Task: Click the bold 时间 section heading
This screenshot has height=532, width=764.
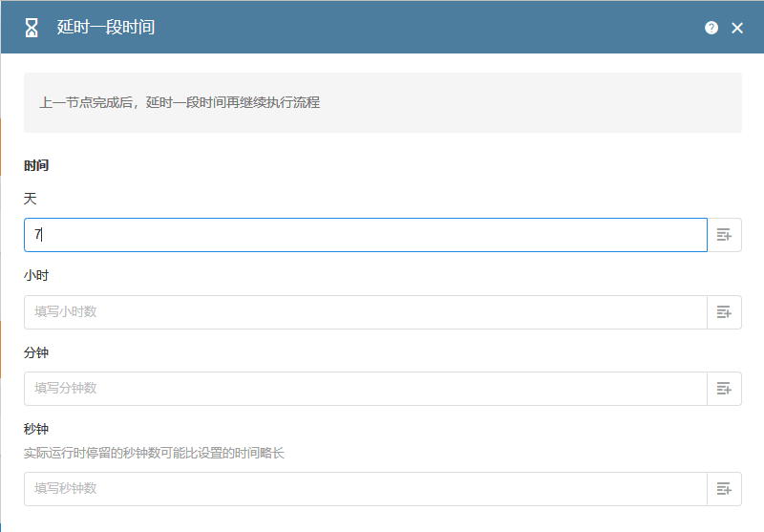Action: click(x=36, y=166)
